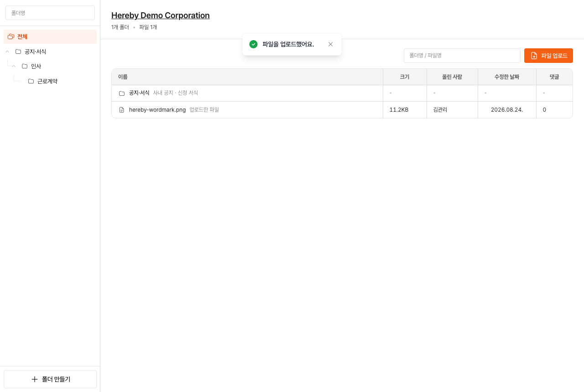Click plus icon on 폴더 만들기 button
Screen dimensions: 584x392
[35, 379]
